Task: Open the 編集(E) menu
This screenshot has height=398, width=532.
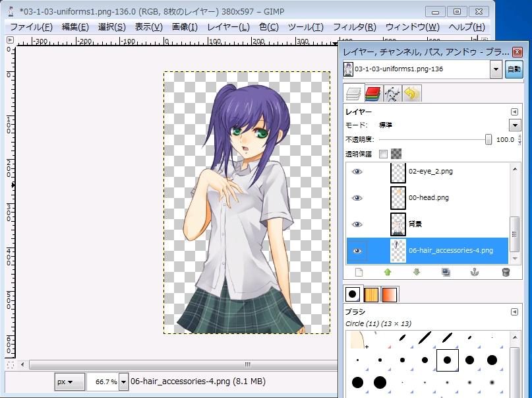Action: coord(75,27)
